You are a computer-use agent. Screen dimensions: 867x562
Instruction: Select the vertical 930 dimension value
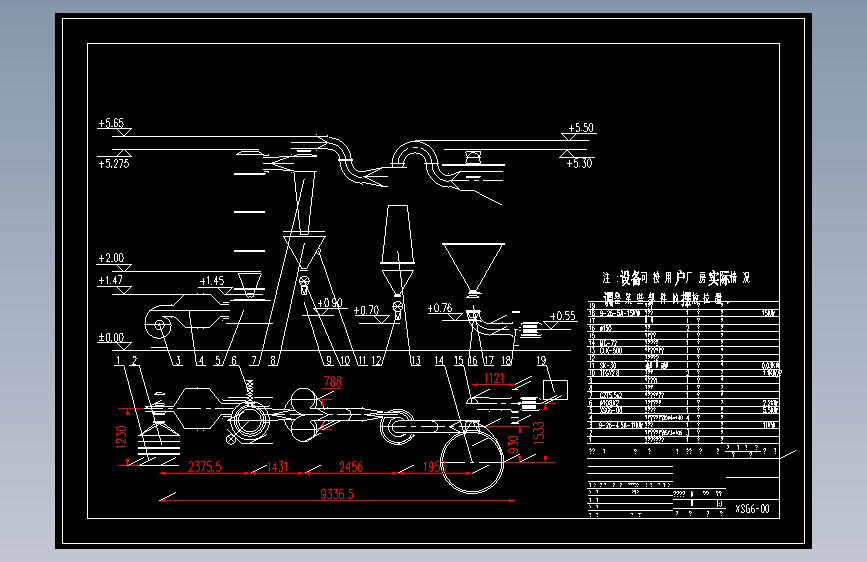tap(513, 445)
